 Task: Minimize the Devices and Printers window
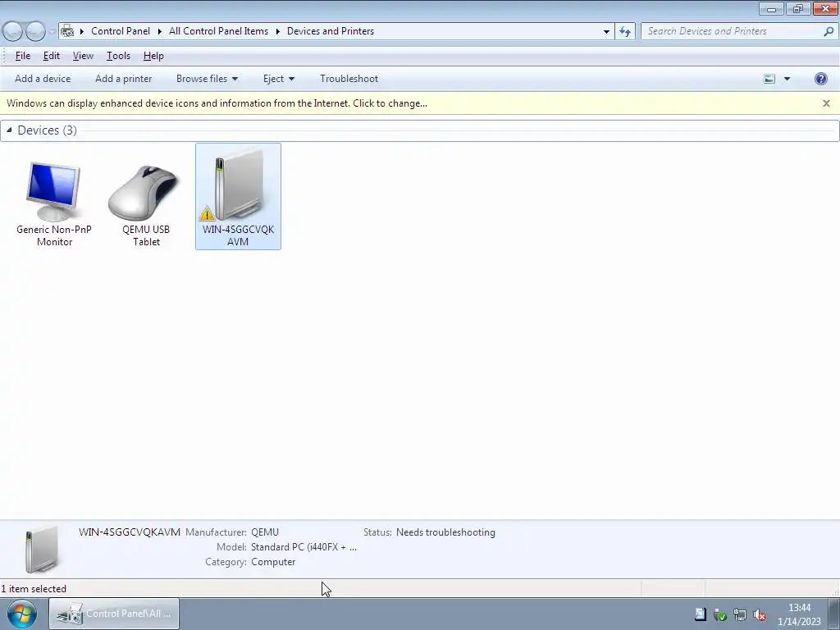[x=771, y=8]
